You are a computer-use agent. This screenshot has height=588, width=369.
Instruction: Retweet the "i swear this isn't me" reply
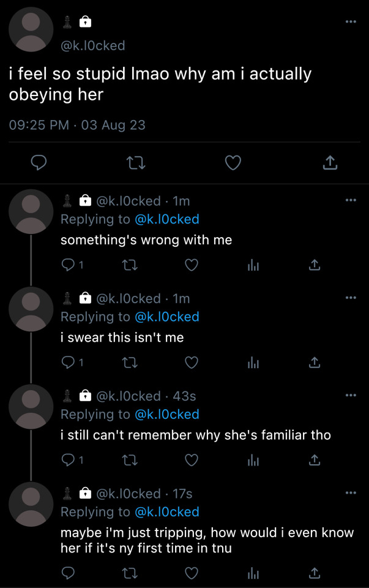129,363
